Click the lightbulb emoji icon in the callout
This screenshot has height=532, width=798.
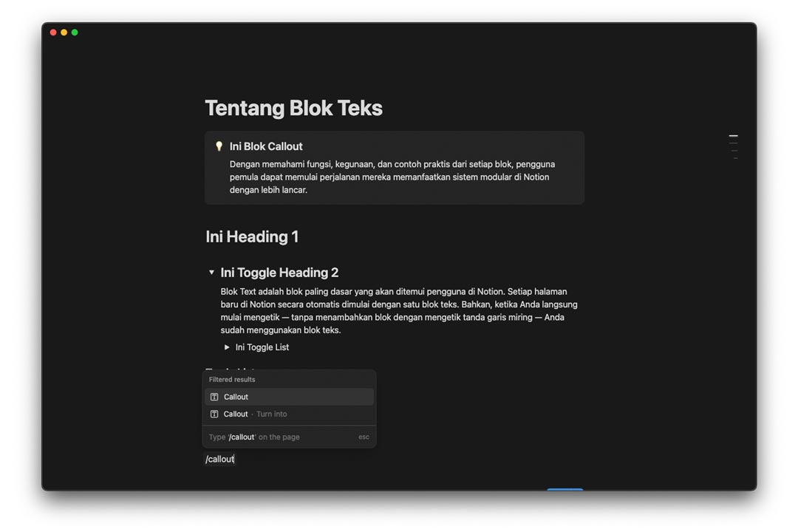(x=219, y=146)
